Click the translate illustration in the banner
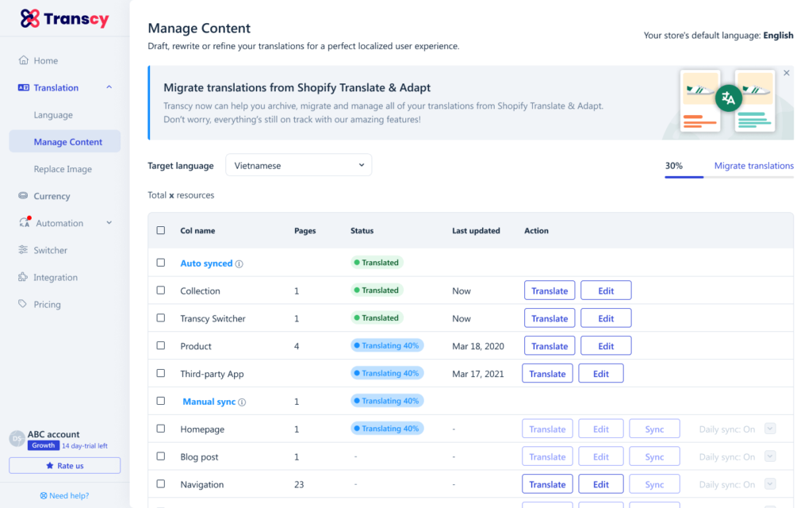This screenshot has width=812, height=508. [x=728, y=100]
